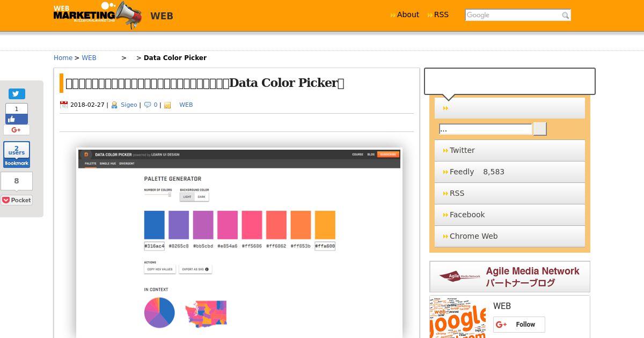The image size is (644, 338).
Task: Open the WEB breadcrumb link
Action: [89, 58]
